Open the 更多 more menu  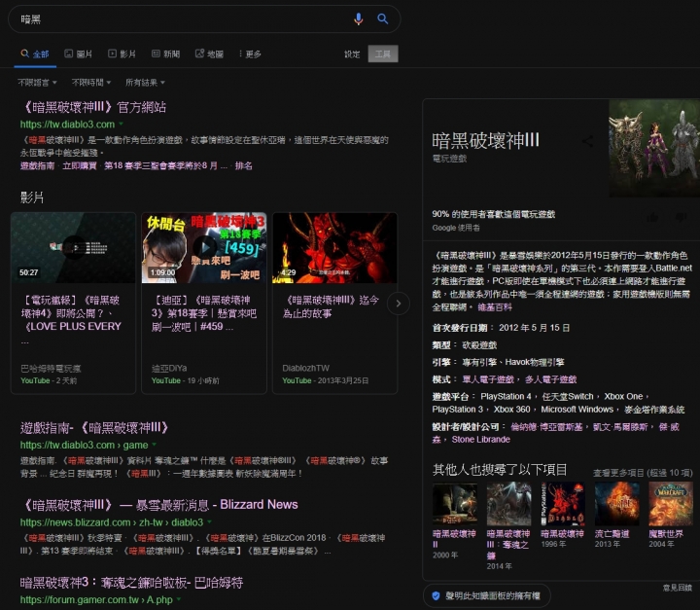pyautogui.click(x=250, y=54)
